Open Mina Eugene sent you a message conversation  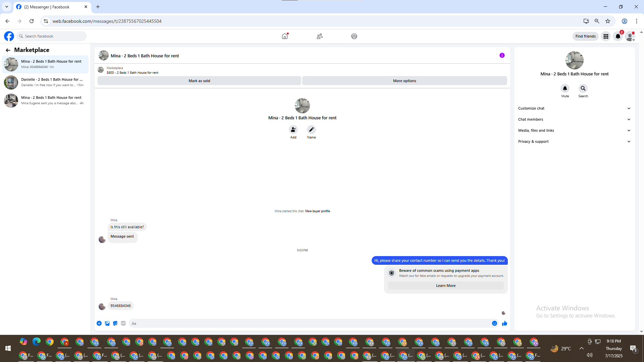pyautogui.click(x=45, y=100)
